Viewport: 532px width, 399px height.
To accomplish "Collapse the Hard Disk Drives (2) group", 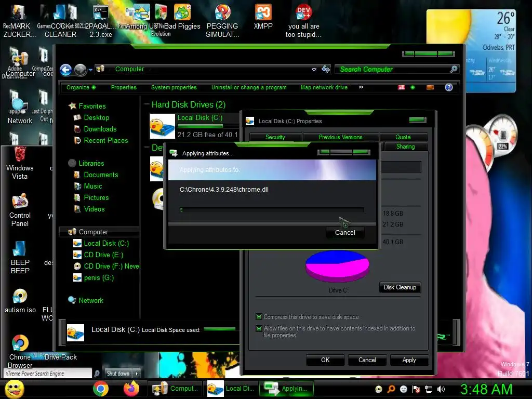I will tap(147, 104).
